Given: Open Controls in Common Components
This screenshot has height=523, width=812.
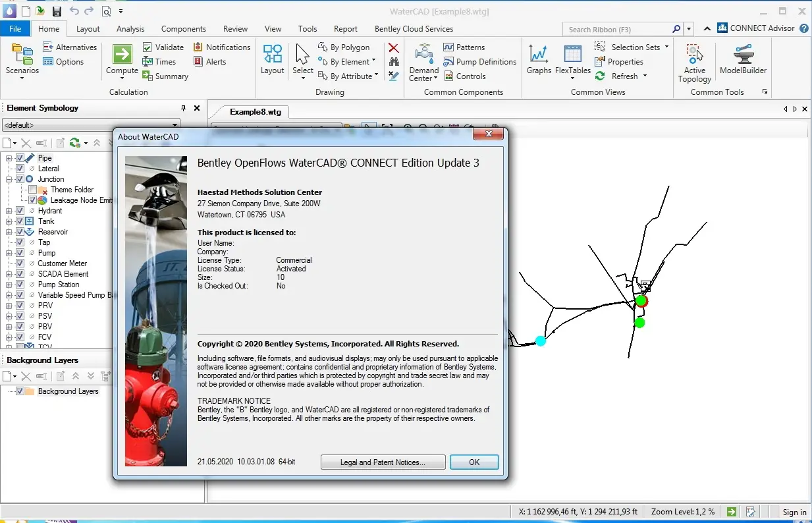Looking at the screenshot, I should 464,76.
